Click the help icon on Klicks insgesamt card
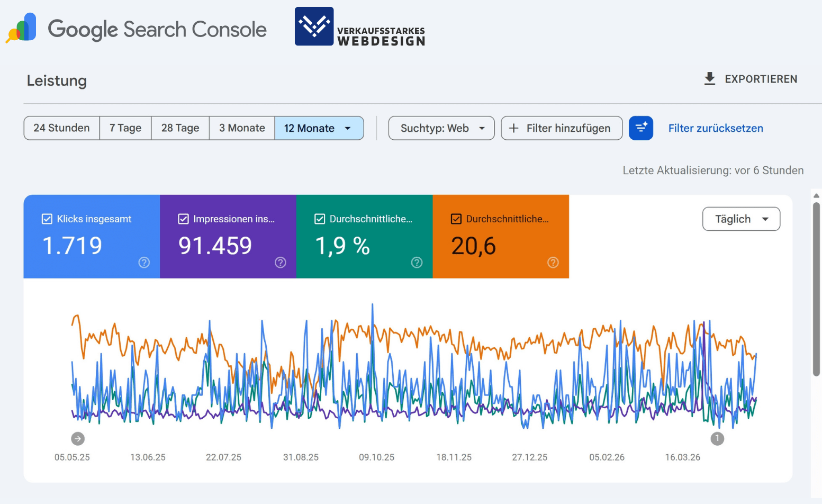The width and height of the screenshot is (822, 504). click(x=143, y=262)
